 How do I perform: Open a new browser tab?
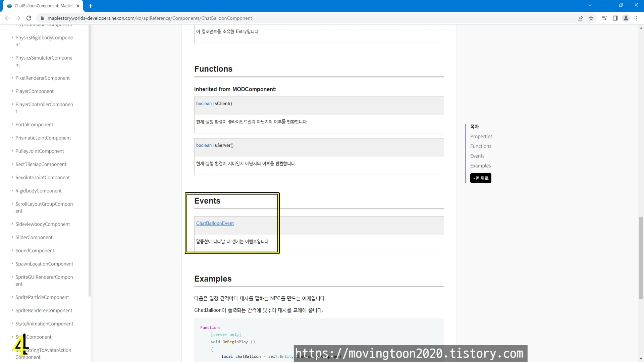coord(91,6)
